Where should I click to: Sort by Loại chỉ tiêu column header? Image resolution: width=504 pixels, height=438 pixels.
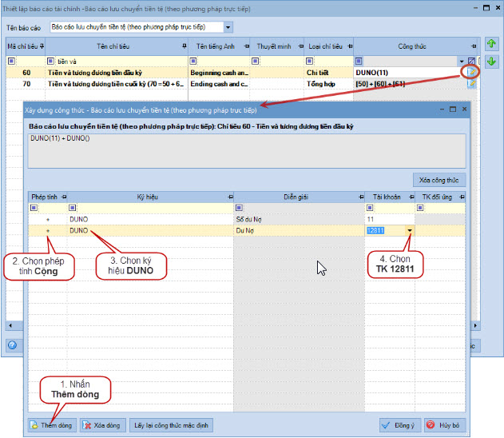pyautogui.click(x=325, y=46)
